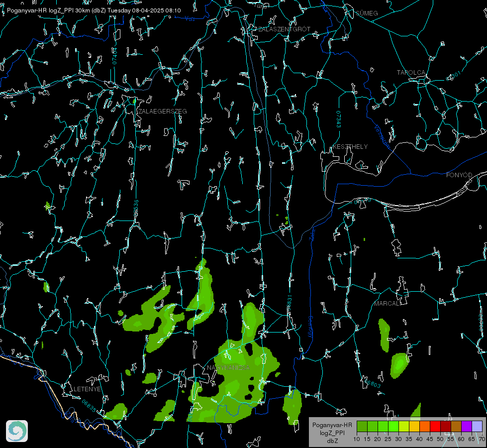Pick the light green 20-25 dBZ legend swatch
Viewport: 487px width, 448px height.
[383, 426]
